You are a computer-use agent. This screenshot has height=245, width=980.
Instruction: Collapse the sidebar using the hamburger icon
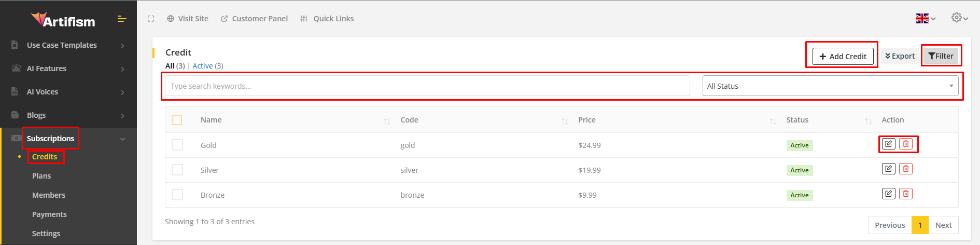[122, 19]
